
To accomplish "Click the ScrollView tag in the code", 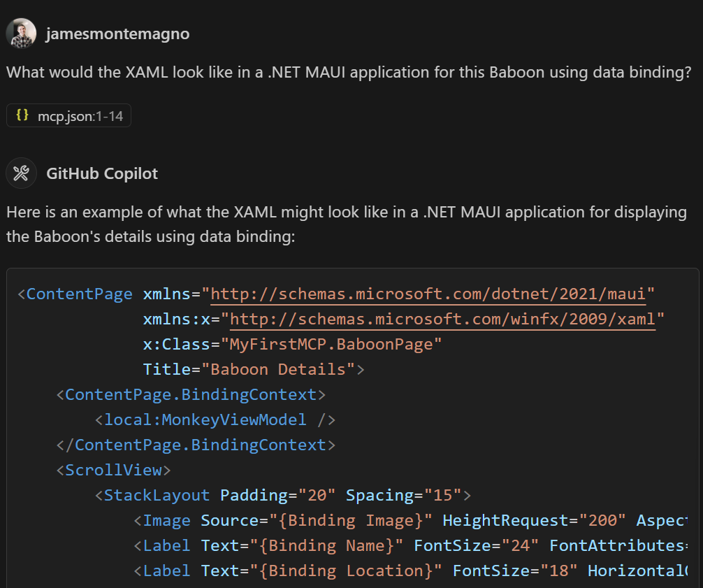I will (x=113, y=470).
